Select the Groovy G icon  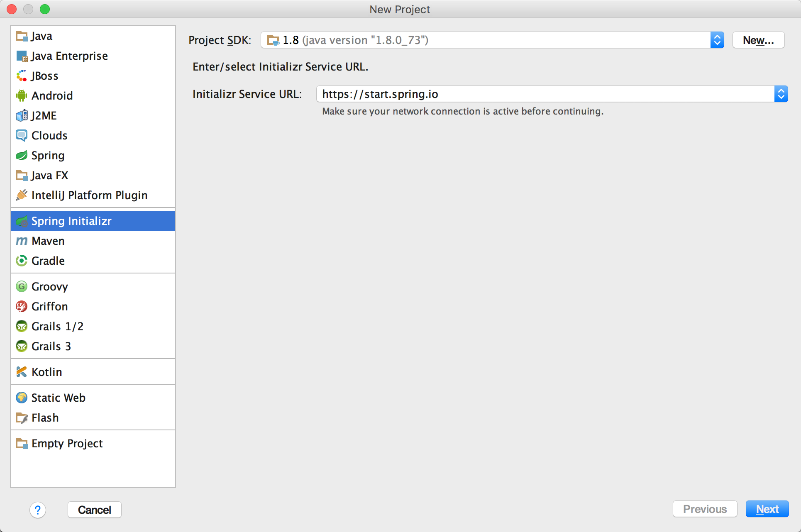click(x=22, y=287)
